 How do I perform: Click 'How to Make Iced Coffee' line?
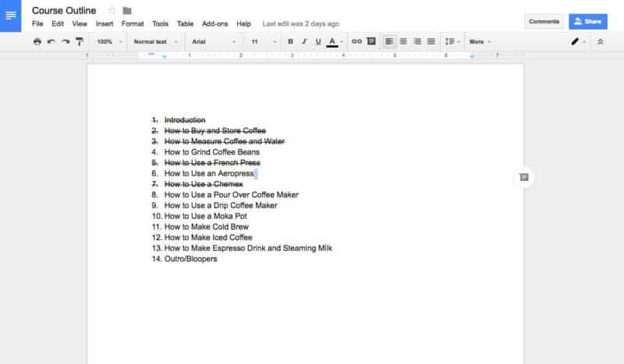pyautogui.click(x=208, y=238)
